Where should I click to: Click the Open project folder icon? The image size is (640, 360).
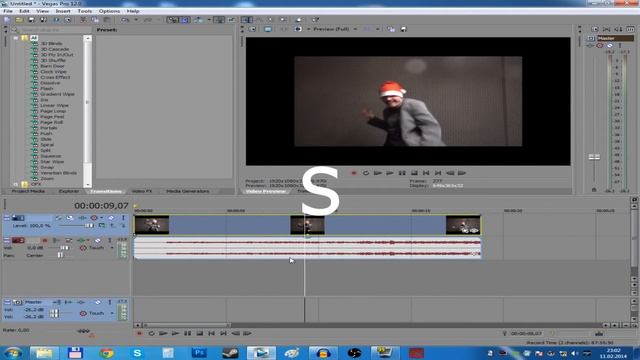(19, 20)
